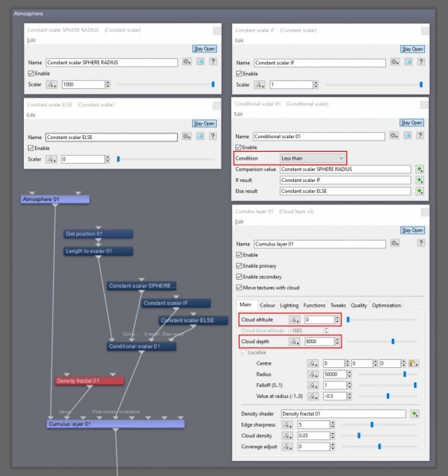This screenshot has height=476, width=448.
Task: Click gear settings icon in Constant scalar ELSE
Action: (187, 137)
